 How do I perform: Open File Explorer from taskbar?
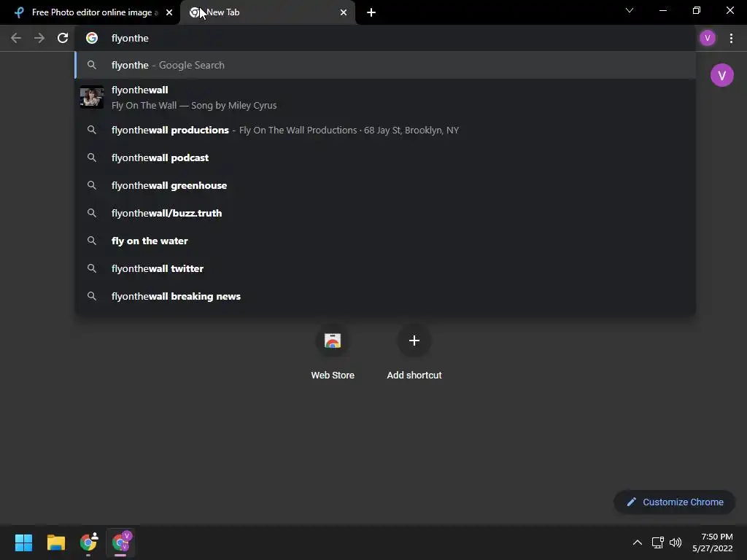[55, 542]
